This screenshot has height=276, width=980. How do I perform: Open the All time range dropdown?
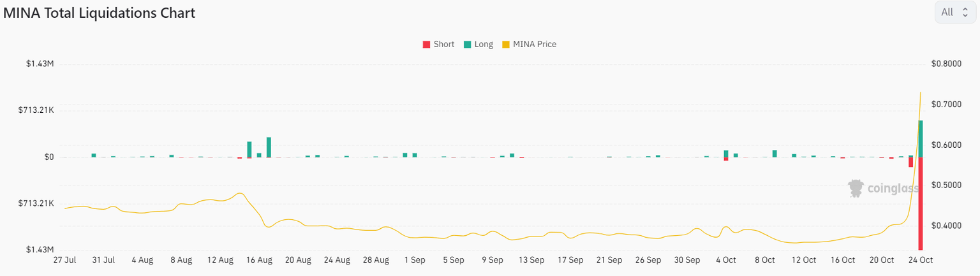coord(954,12)
